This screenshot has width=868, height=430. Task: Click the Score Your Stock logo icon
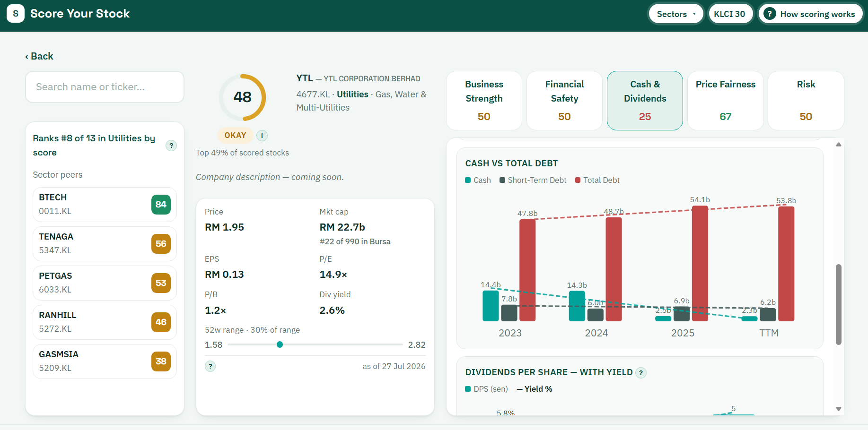16,14
